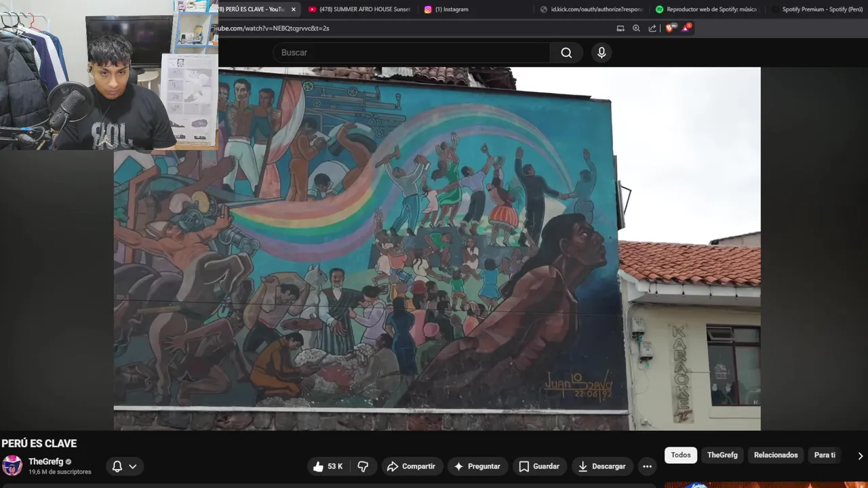
Task: Switch to the Instagram tab
Action: (x=476, y=9)
